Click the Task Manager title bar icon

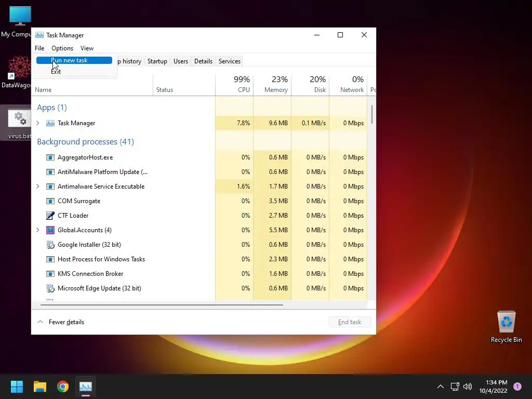39,35
